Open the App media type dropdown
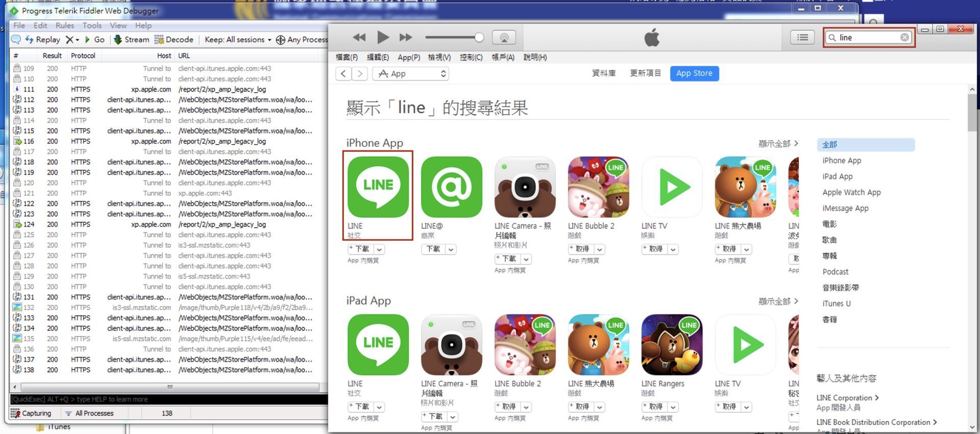Image resolution: width=980 pixels, height=434 pixels. 411,73
